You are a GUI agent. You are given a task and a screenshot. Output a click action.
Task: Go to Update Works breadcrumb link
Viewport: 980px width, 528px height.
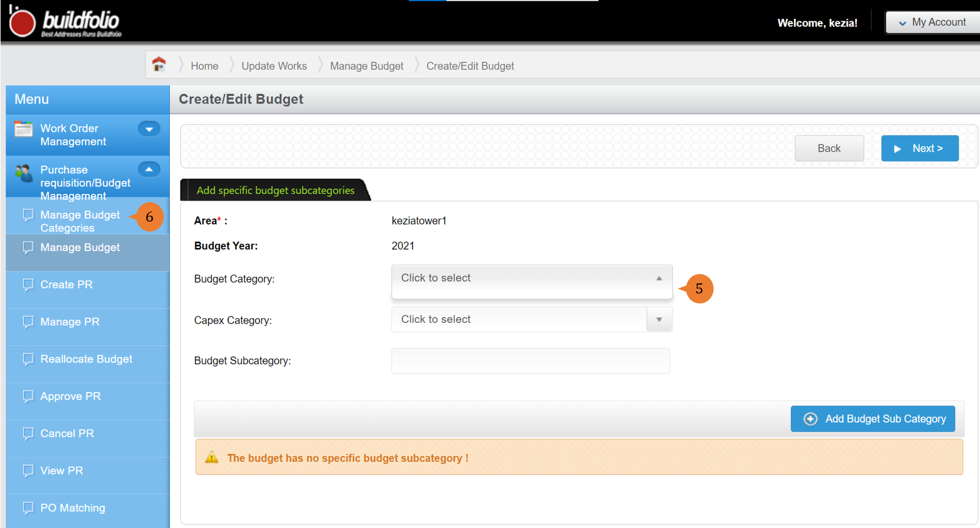coord(274,66)
